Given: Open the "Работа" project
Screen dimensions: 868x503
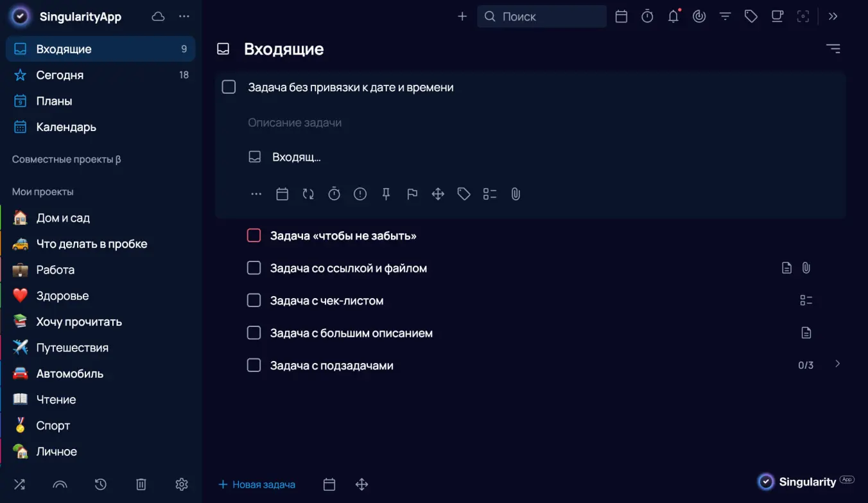Looking at the screenshot, I should [x=55, y=270].
